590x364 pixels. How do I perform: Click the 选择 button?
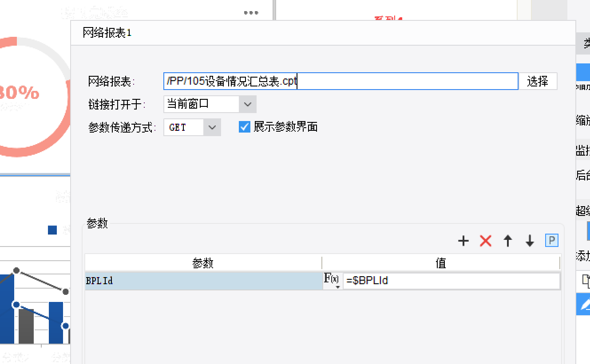(538, 81)
